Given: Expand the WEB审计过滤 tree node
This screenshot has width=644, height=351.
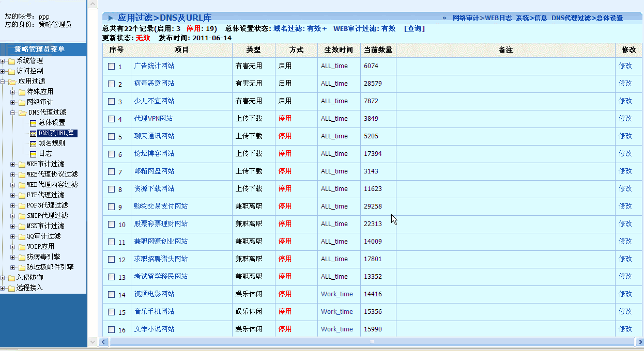Looking at the screenshot, I should point(13,164).
